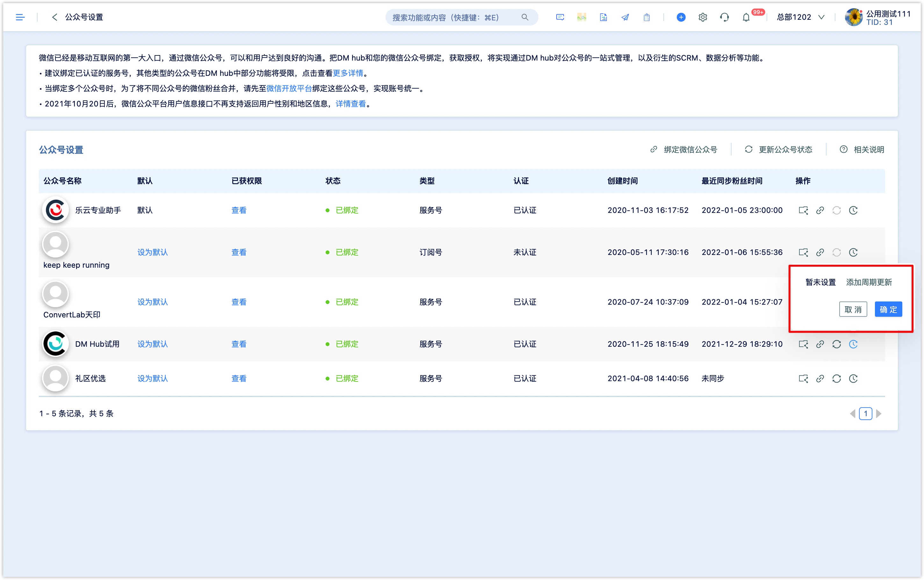Screen dimensions: 924x580
Task: Click share-edit icon for keep keep running row
Action: pos(803,252)
